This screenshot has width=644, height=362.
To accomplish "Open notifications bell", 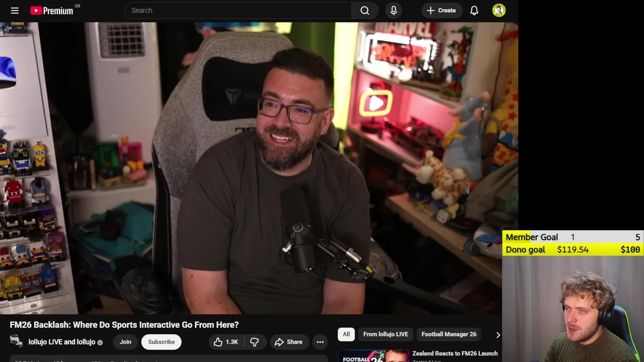I will click(x=474, y=10).
